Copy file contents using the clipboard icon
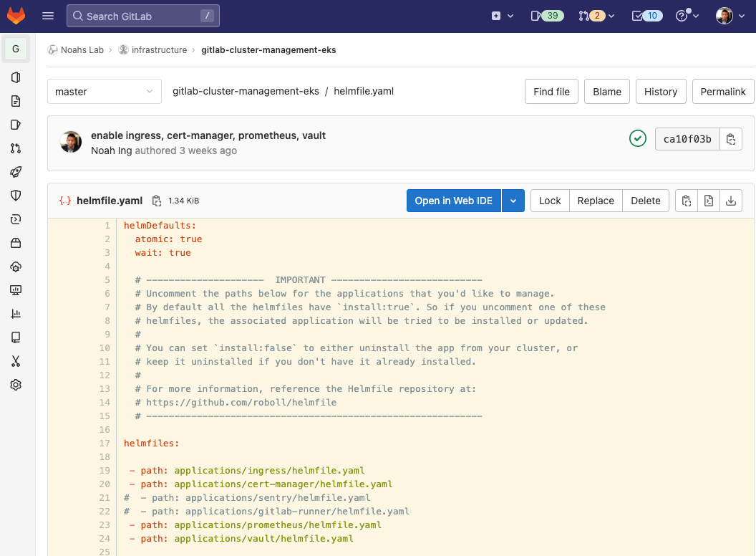The height and width of the screenshot is (556, 756). click(685, 201)
